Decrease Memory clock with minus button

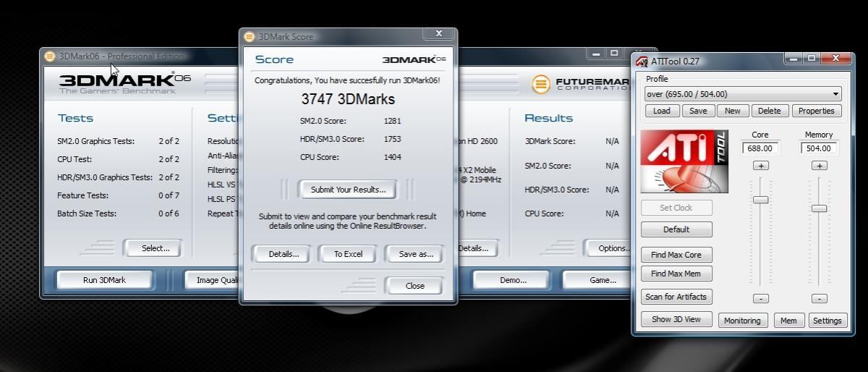(x=819, y=298)
